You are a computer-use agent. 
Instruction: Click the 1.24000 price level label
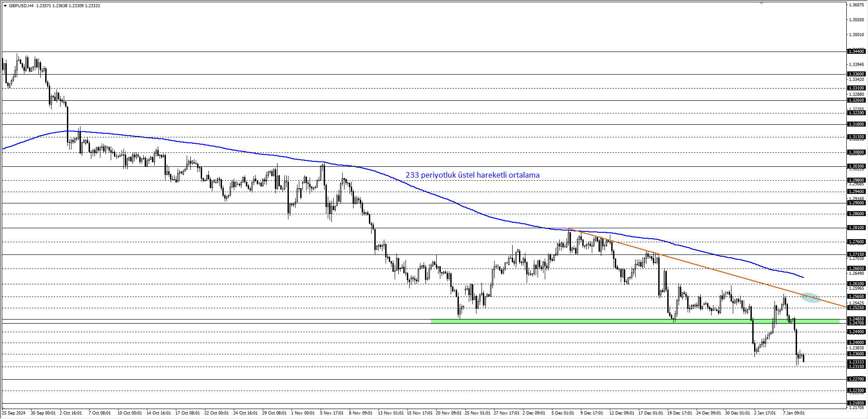(856, 343)
